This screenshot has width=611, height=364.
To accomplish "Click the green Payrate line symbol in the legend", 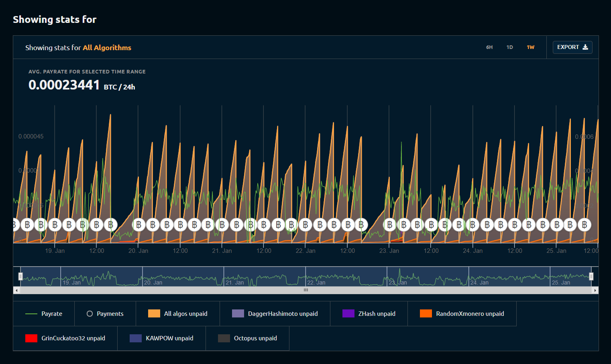I will [31, 314].
